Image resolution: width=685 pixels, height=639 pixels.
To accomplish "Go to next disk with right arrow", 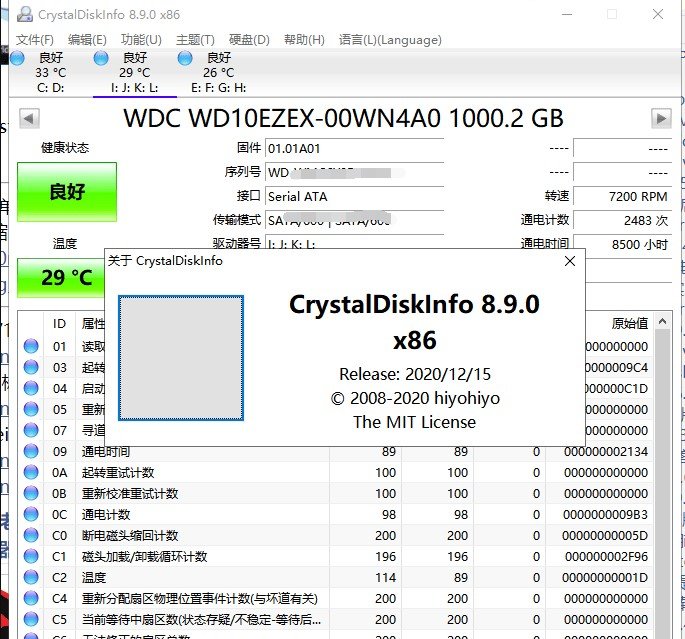I will tap(661, 118).
